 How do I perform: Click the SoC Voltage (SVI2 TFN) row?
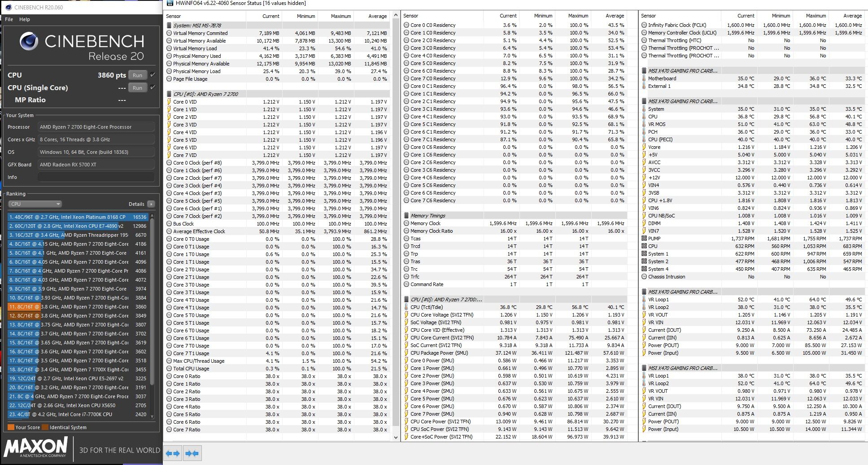(x=515, y=322)
